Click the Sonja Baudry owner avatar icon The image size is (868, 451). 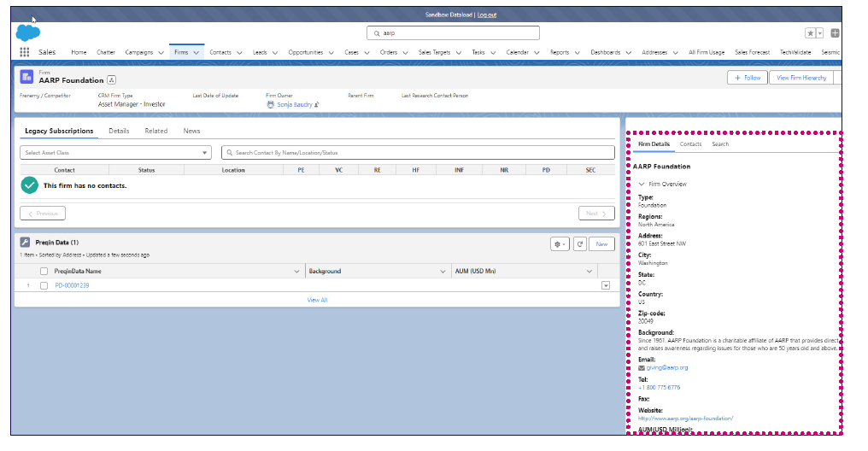click(x=270, y=104)
